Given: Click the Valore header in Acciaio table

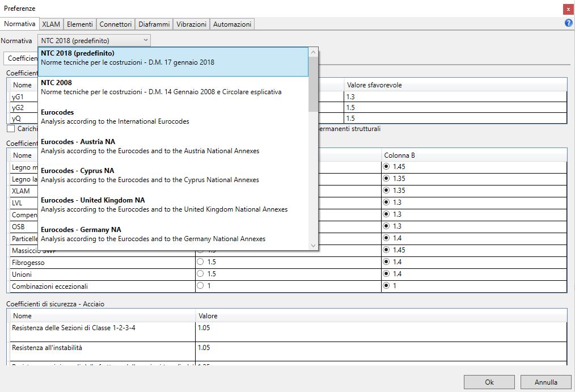Looking at the screenshot, I should pyautogui.click(x=381, y=316).
